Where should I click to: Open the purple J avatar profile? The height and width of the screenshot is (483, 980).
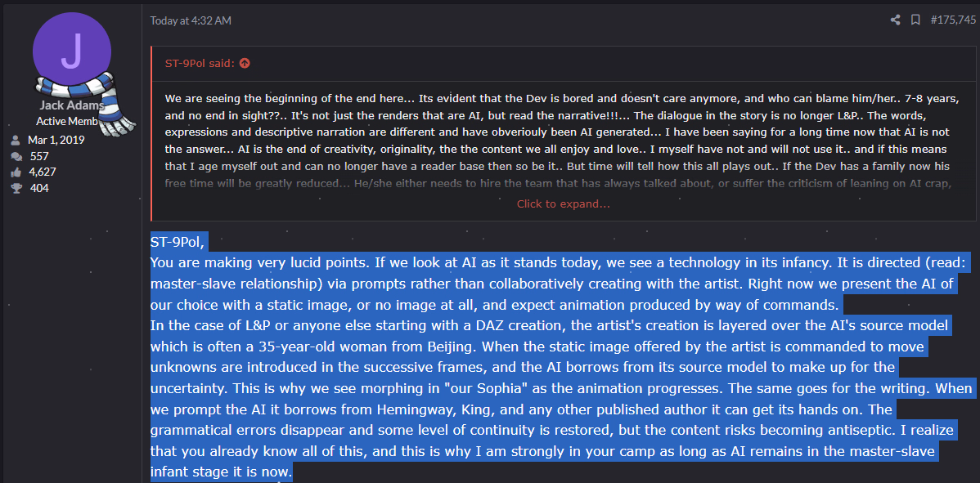pyautogui.click(x=71, y=49)
